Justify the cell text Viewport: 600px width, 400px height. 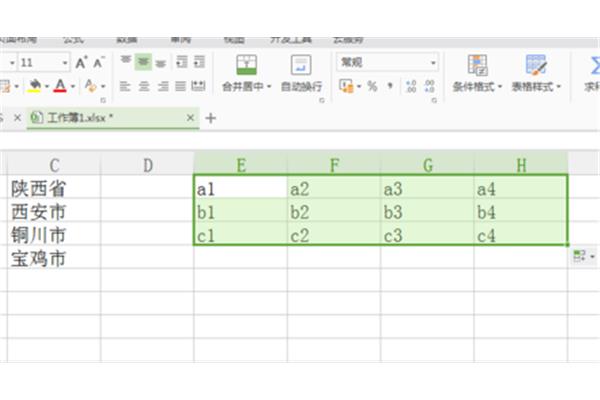[181, 87]
